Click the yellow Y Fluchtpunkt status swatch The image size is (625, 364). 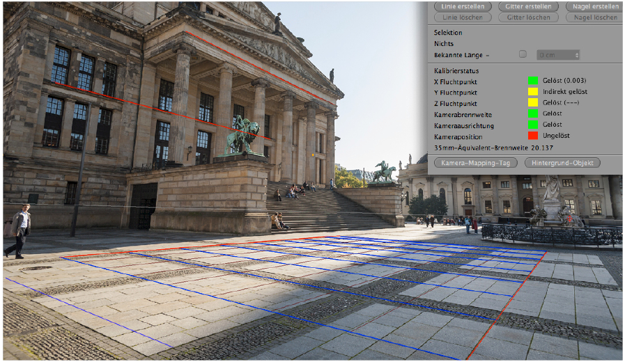point(533,92)
